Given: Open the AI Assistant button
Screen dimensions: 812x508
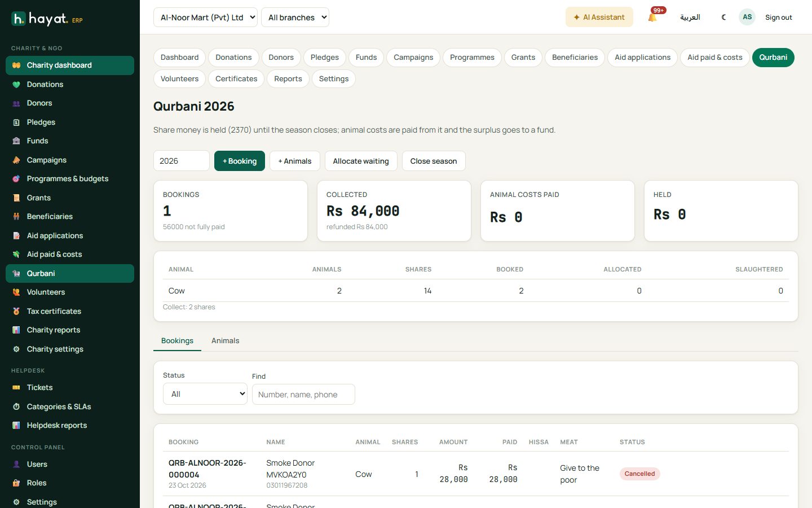Looking at the screenshot, I should coord(599,17).
